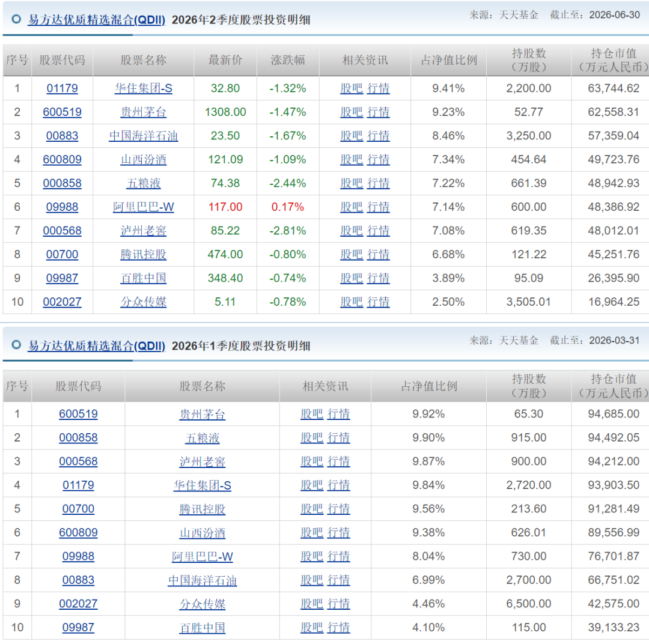The image size is (649, 644).
Task: Click stock code 000568 in 2季度 table
Action: click(62, 231)
